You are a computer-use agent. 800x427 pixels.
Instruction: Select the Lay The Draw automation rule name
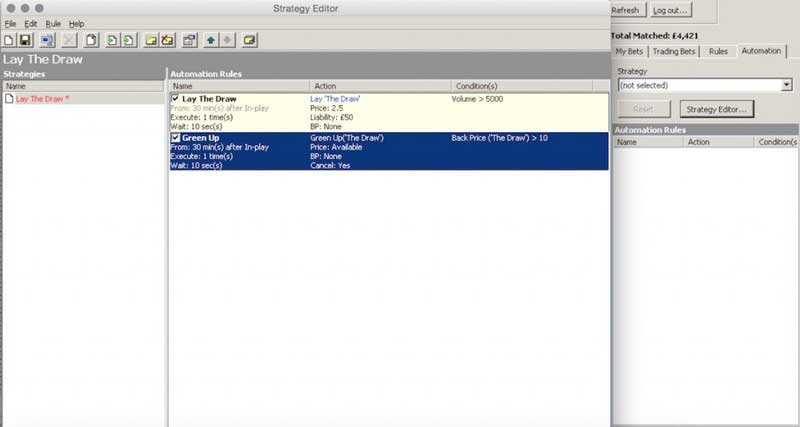point(209,99)
